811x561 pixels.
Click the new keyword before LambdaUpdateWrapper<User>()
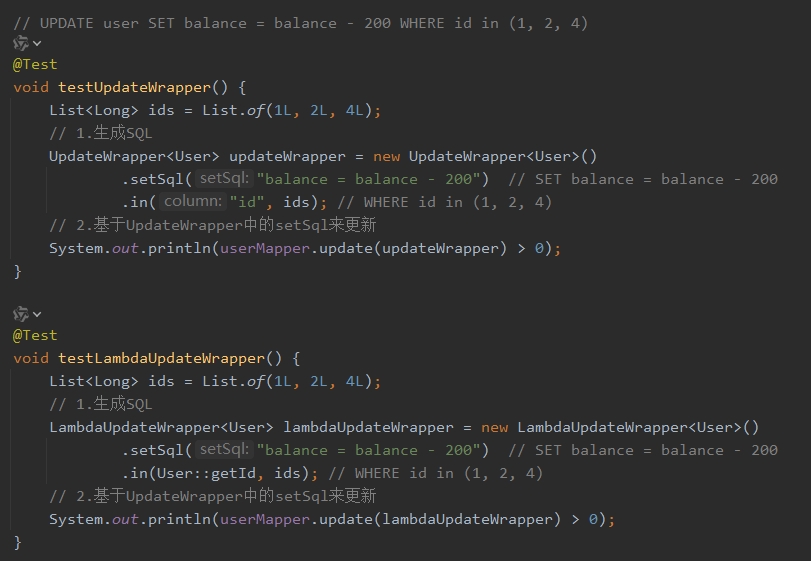tap(494, 428)
